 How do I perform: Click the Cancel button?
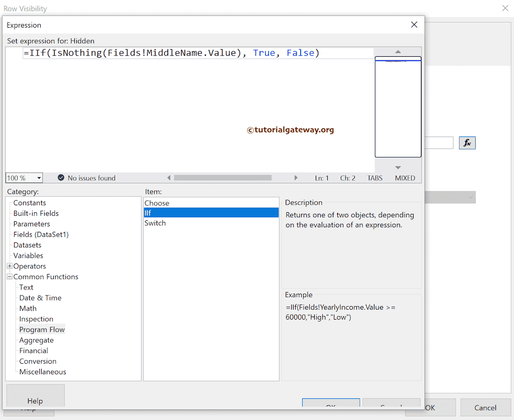(x=485, y=407)
